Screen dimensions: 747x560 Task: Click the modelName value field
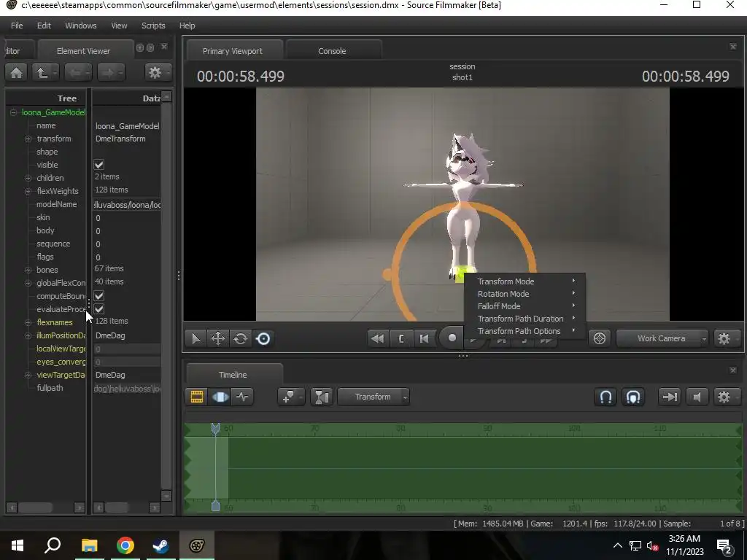click(x=127, y=205)
